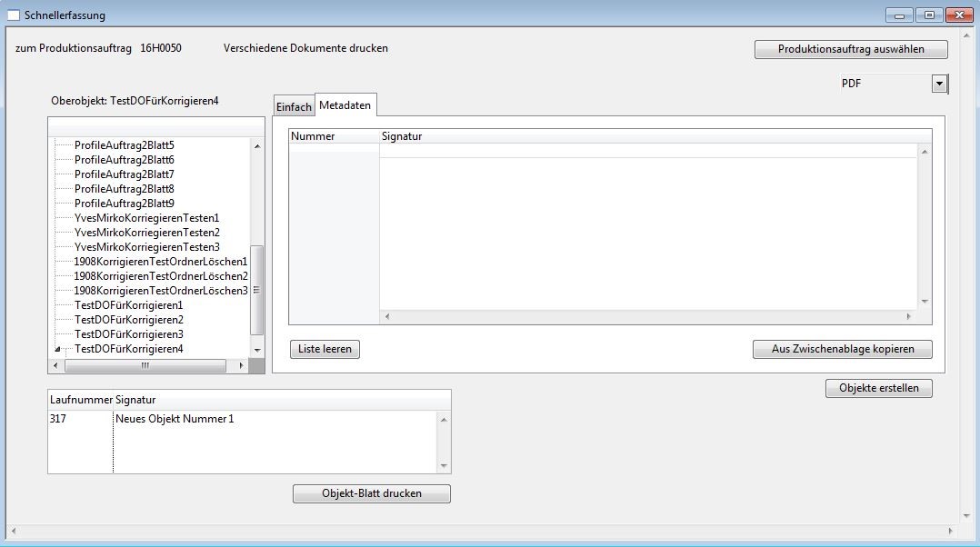Open the PDF format dropdown

click(x=938, y=85)
